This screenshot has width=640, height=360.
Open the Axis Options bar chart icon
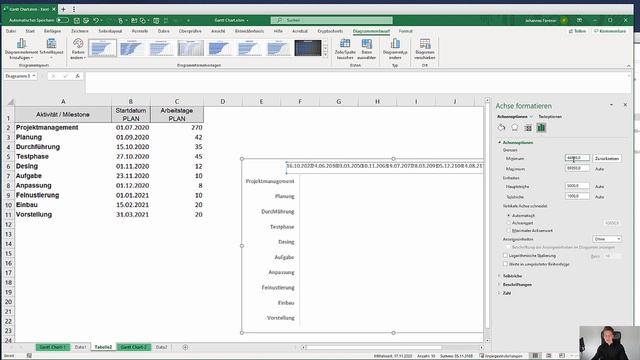541,128
